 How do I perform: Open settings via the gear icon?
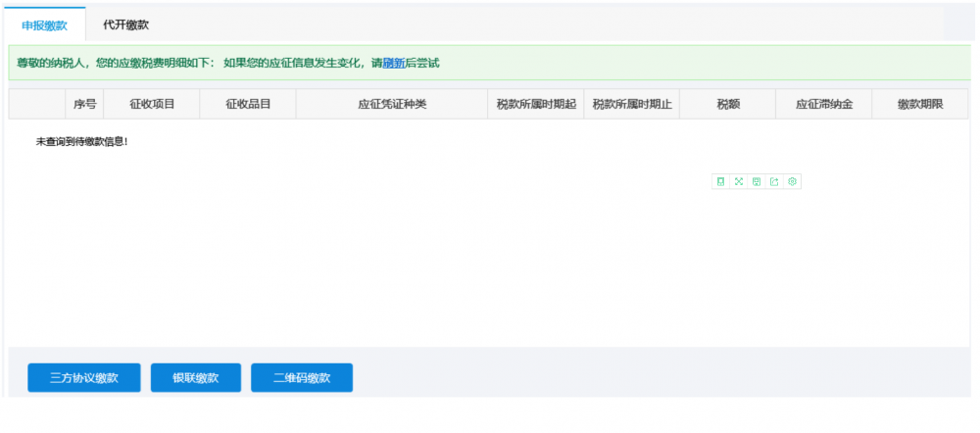pos(792,181)
